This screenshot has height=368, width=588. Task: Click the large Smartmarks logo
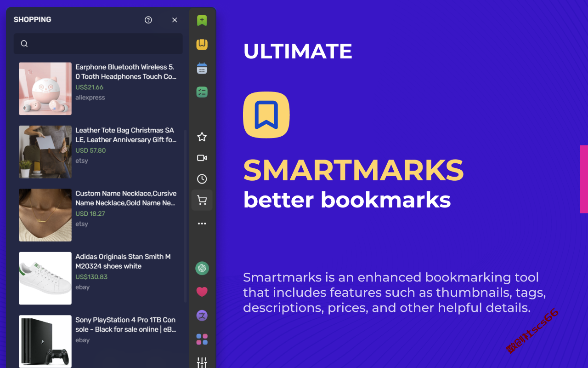[x=266, y=115]
